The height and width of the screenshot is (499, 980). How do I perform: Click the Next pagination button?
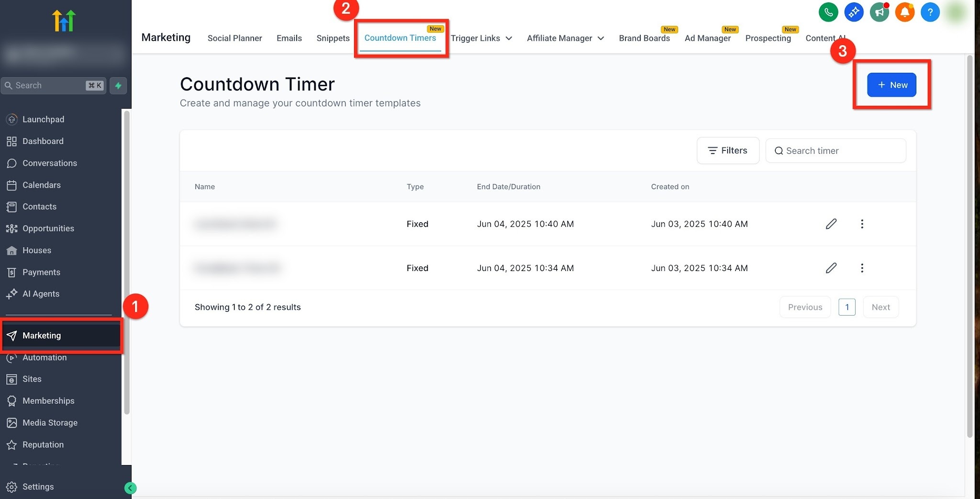(880, 307)
